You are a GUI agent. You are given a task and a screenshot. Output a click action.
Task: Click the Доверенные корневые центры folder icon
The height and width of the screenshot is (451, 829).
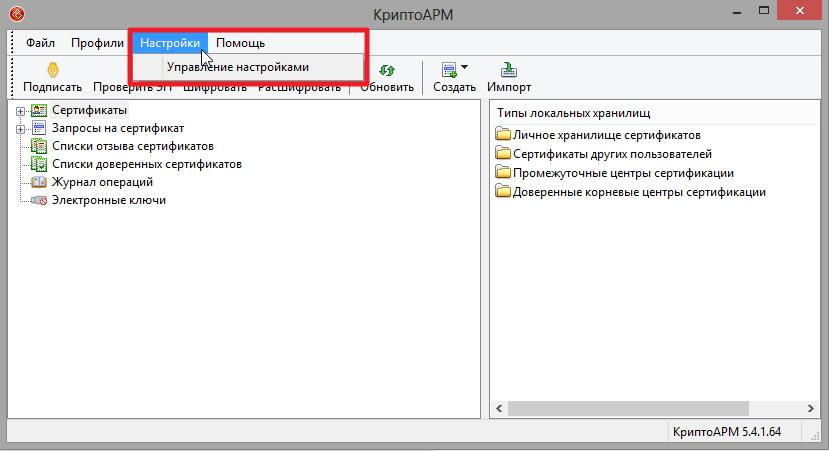(x=503, y=191)
